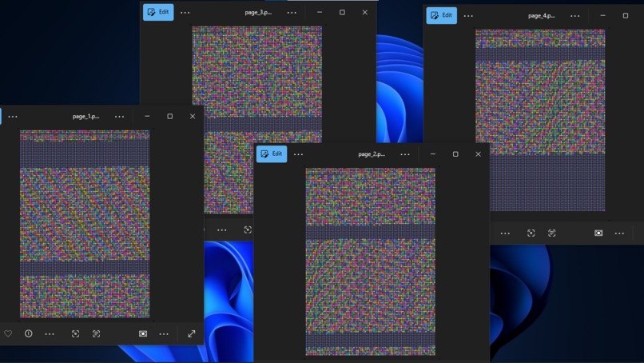Minimize the page_3 window
The image size is (644, 363).
point(320,12)
